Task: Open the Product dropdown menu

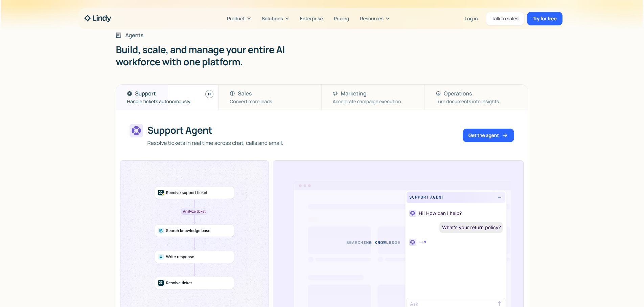Action: (x=238, y=19)
